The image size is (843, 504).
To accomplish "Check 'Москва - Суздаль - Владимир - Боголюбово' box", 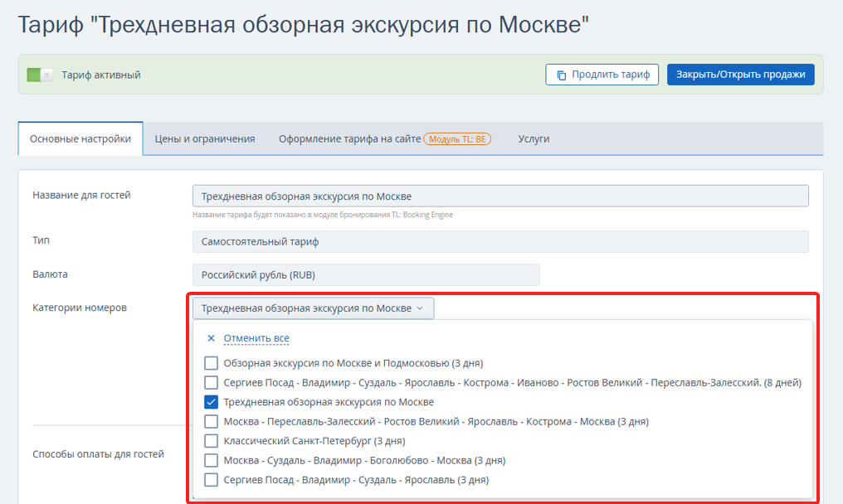I will [x=212, y=460].
